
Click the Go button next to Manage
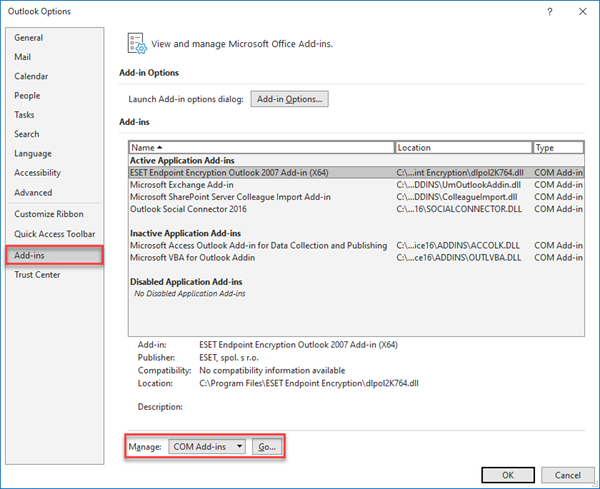(x=267, y=447)
